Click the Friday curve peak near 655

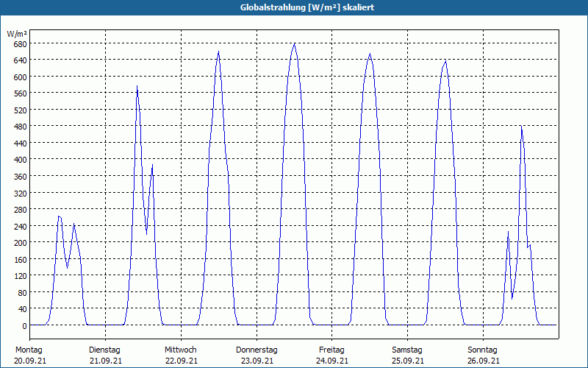point(370,54)
